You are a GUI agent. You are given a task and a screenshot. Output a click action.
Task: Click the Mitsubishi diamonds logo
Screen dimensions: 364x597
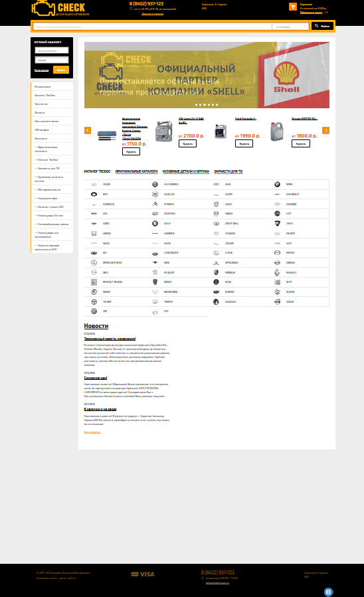coord(217,263)
